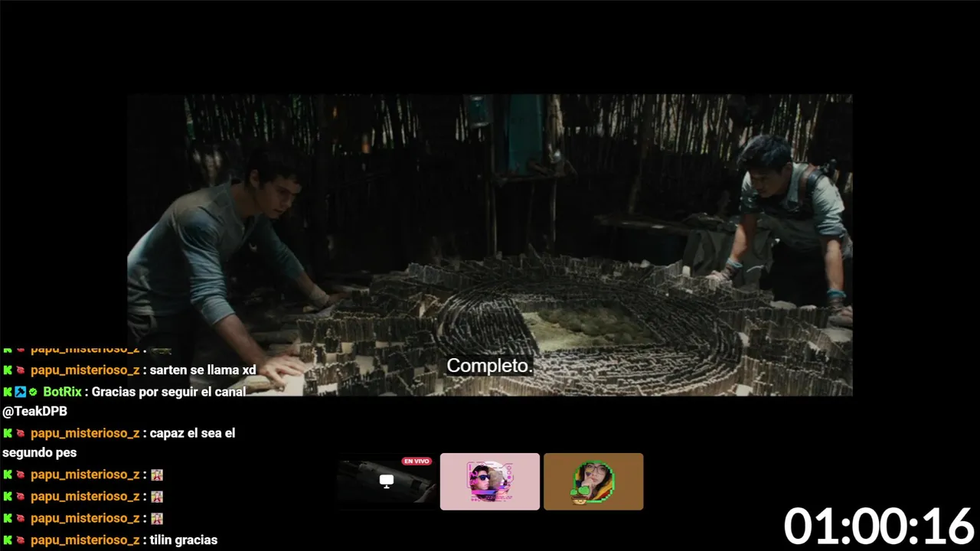Screen dimensions: 980x551
Task: Click Kick badge on 'sarten se llama xd' row
Action: click(x=8, y=370)
